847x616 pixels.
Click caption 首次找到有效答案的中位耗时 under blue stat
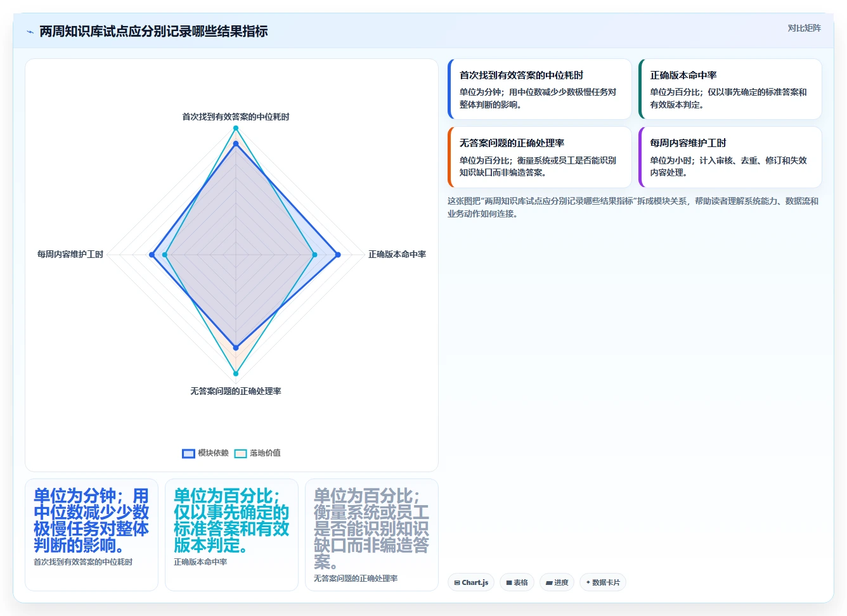coord(83,562)
